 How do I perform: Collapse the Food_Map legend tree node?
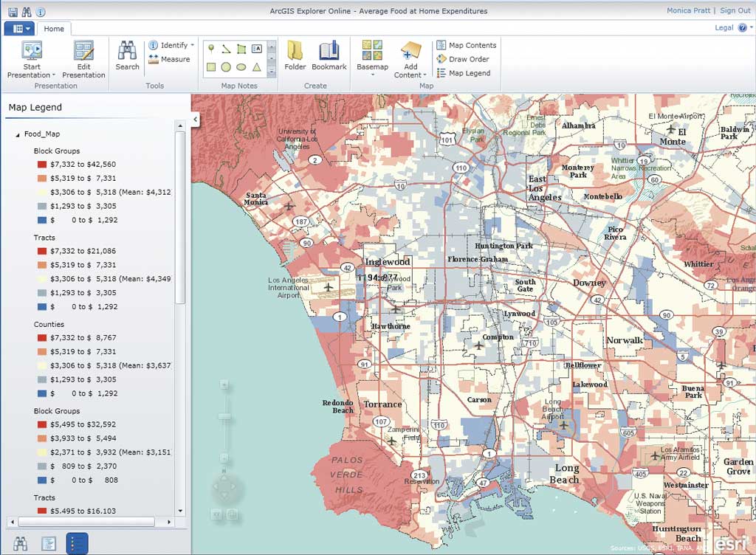18,134
